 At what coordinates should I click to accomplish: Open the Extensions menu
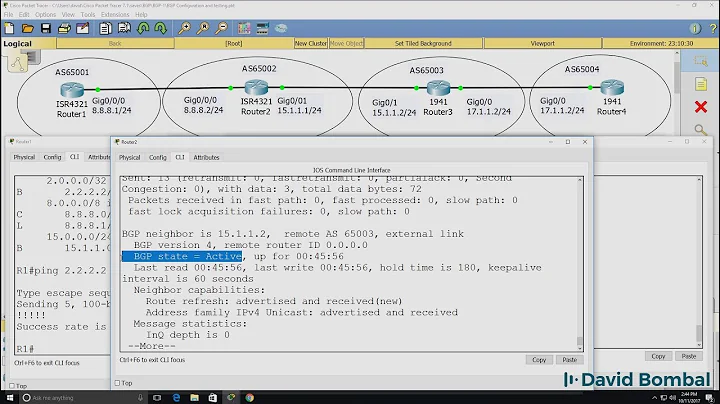click(x=115, y=15)
